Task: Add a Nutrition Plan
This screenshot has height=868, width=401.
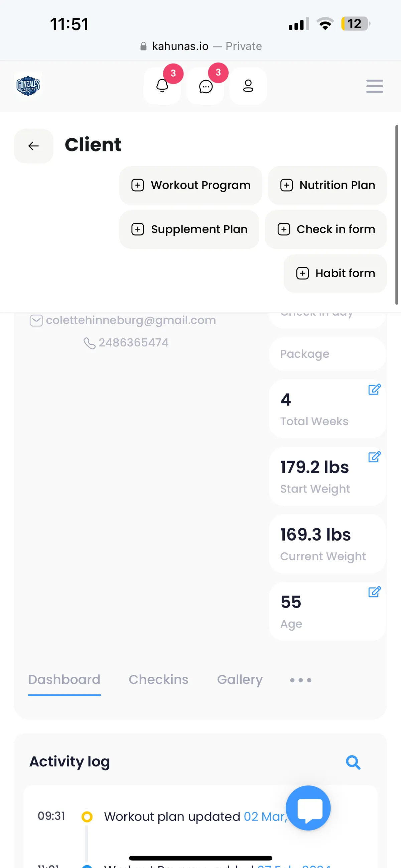Action: [x=327, y=185]
